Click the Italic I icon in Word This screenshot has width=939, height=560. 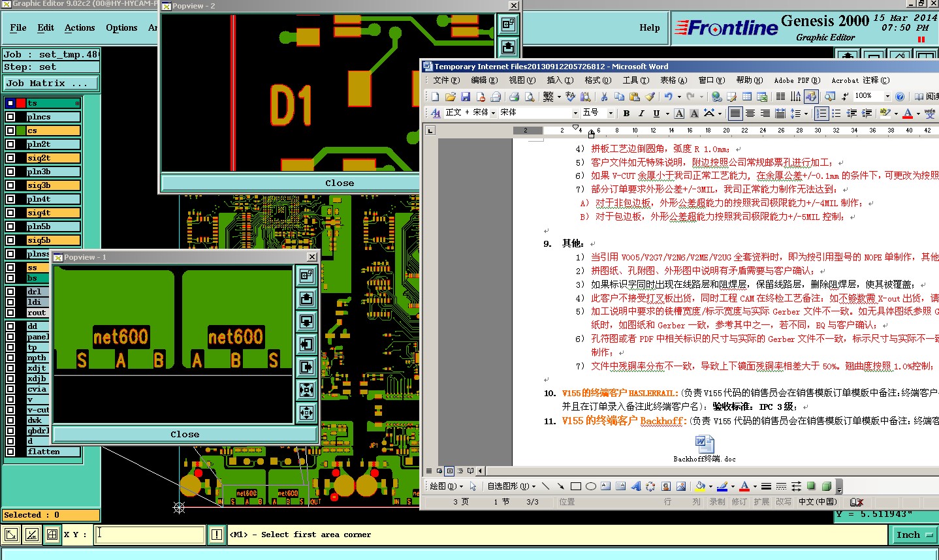pyautogui.click(x=641, y=113)
